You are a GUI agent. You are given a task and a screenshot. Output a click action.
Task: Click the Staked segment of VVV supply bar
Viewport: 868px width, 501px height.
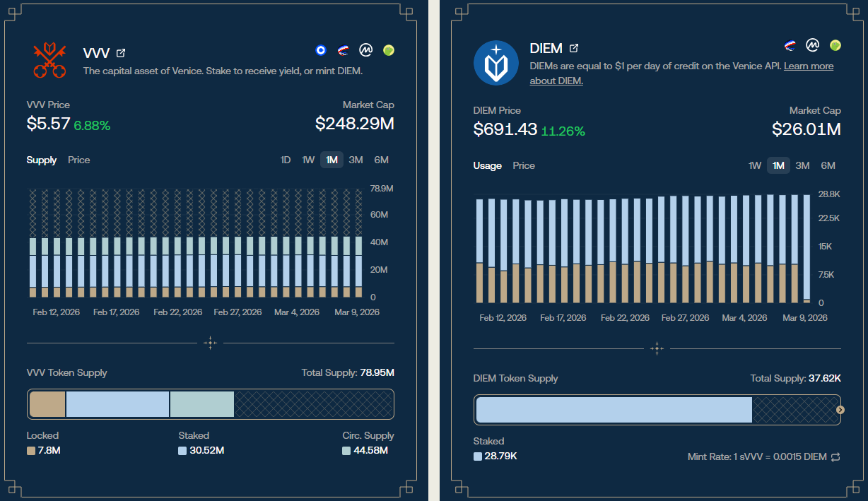[117, 404]
